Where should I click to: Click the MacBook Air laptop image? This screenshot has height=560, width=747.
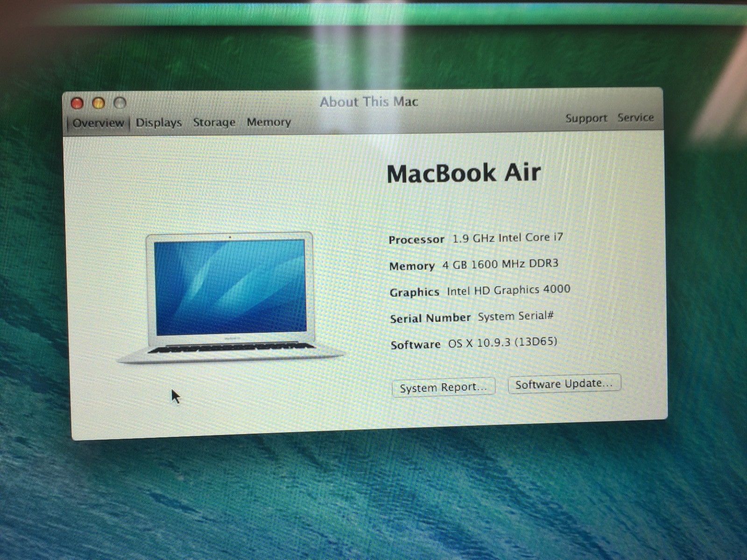point(231,298)
